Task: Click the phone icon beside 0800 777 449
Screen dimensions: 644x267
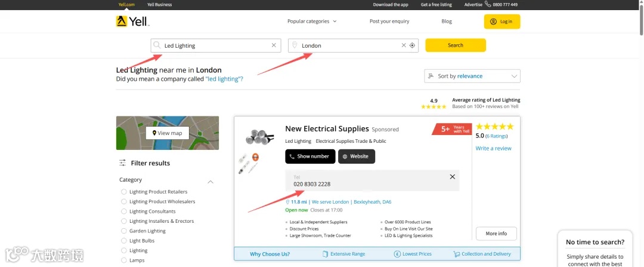Action: point(488,4)
